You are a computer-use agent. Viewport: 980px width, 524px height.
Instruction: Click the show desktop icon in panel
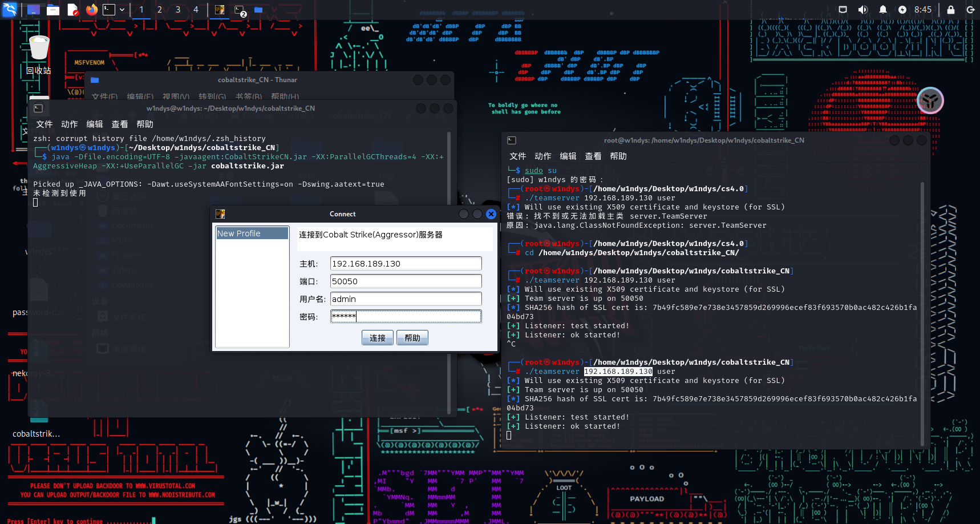tap(34, 10)
